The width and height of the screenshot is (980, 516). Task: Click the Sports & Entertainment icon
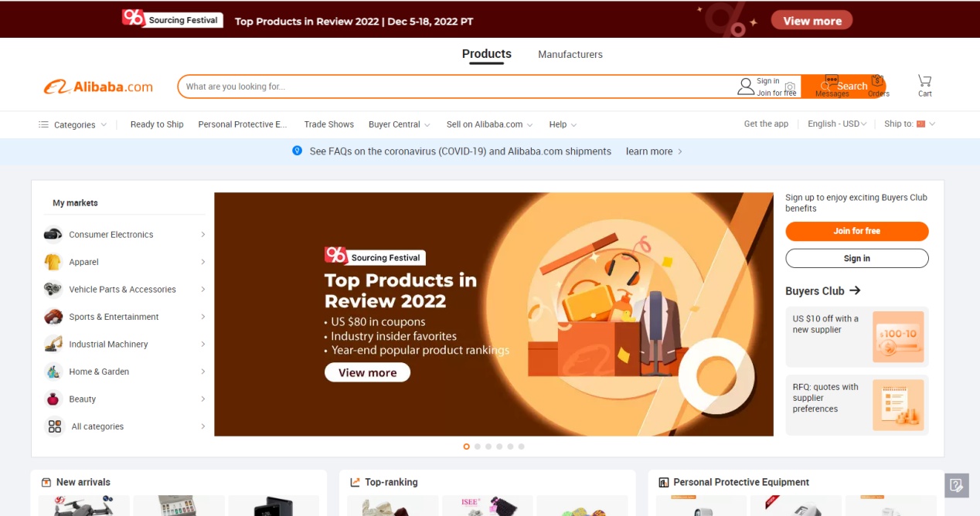(x=53, y=317)
